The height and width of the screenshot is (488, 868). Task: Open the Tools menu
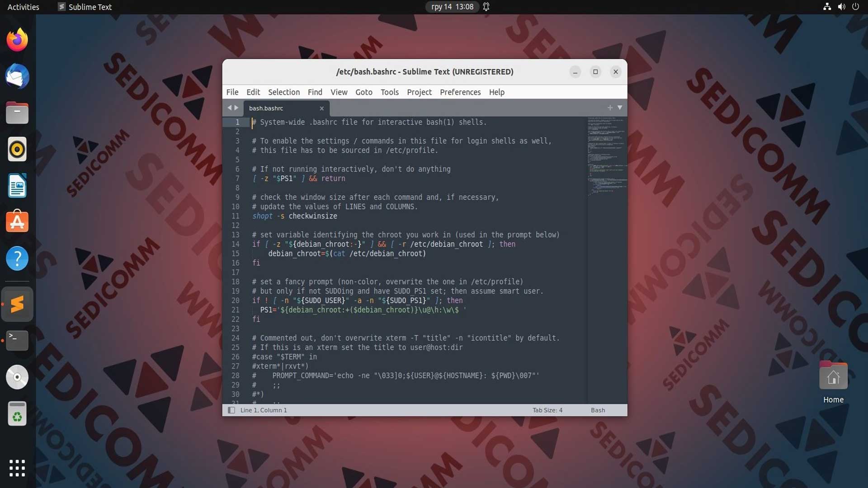coord(389,92)
